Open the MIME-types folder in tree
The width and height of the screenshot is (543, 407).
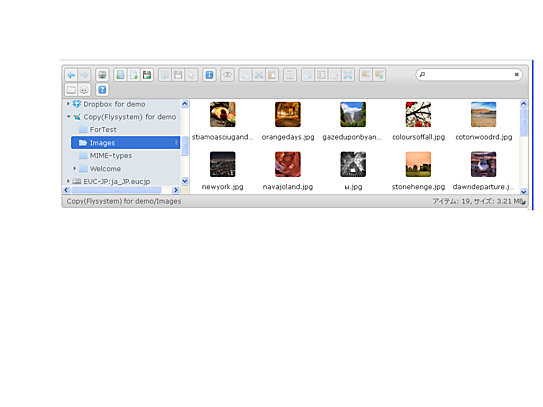coord(111,156)
